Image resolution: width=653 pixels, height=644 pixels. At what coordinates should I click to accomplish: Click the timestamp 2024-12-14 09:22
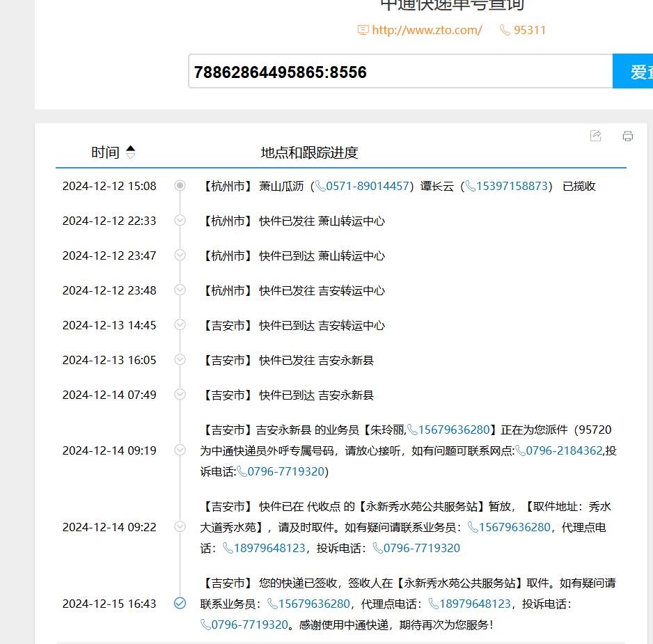[x=109, y=527]
